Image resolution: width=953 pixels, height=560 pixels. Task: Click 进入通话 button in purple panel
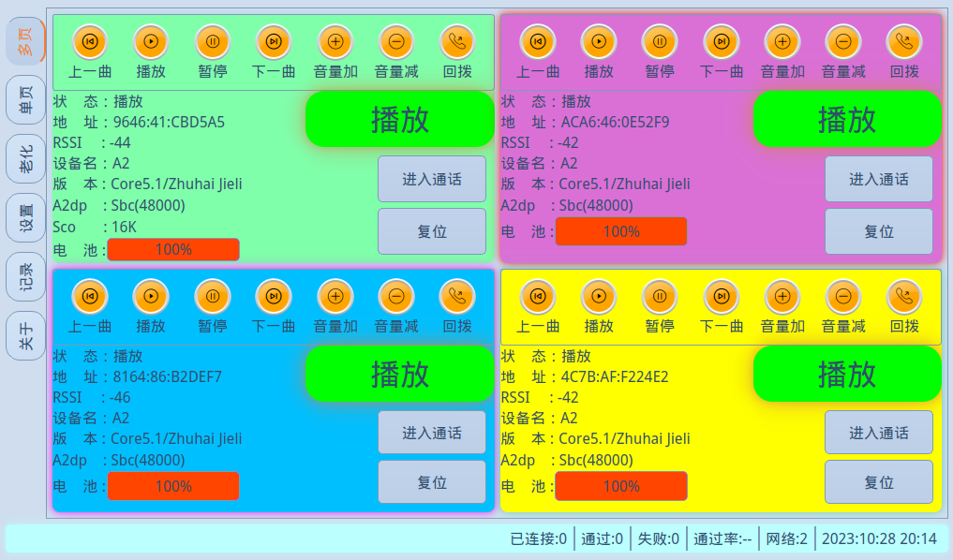pyautogui.click(x=879, y=179)
